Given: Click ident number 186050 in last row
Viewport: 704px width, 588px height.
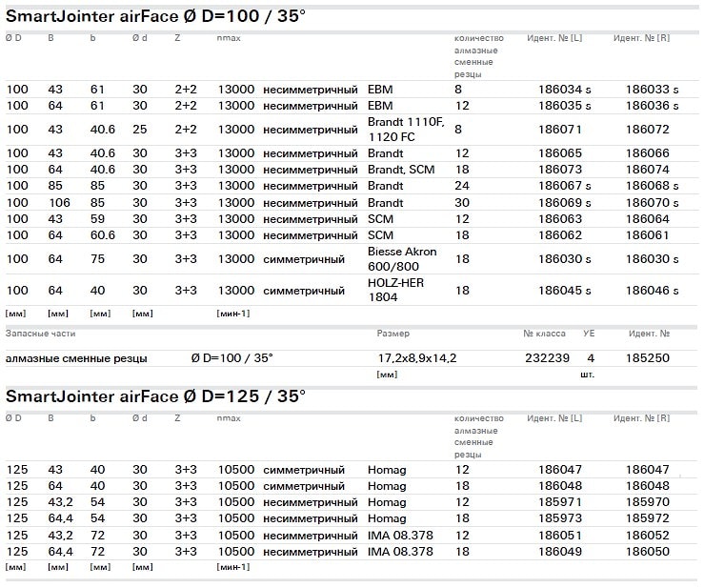Looking at the screenshot, I should (648, 552).
